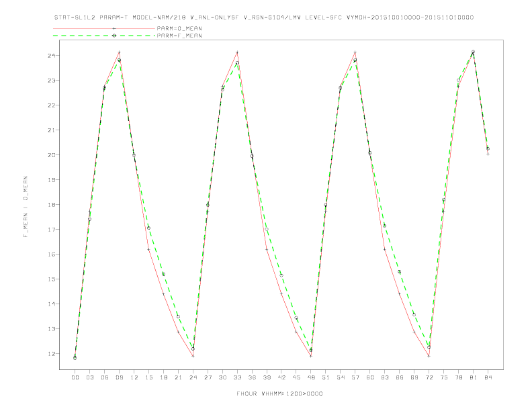532x411 pixels.
Task: Select the red O_MEAN legend line sample
Action: 104,28
